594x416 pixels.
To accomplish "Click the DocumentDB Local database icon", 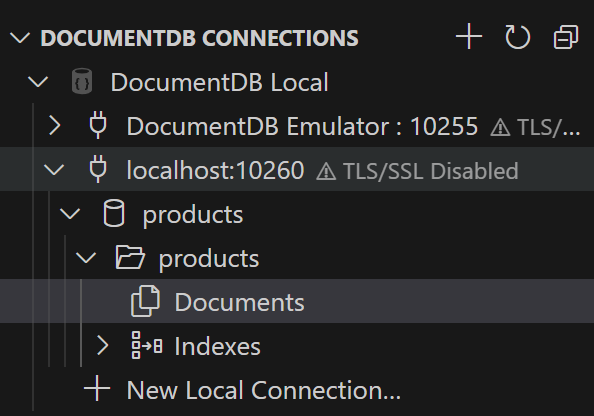I will coord(82,81).
